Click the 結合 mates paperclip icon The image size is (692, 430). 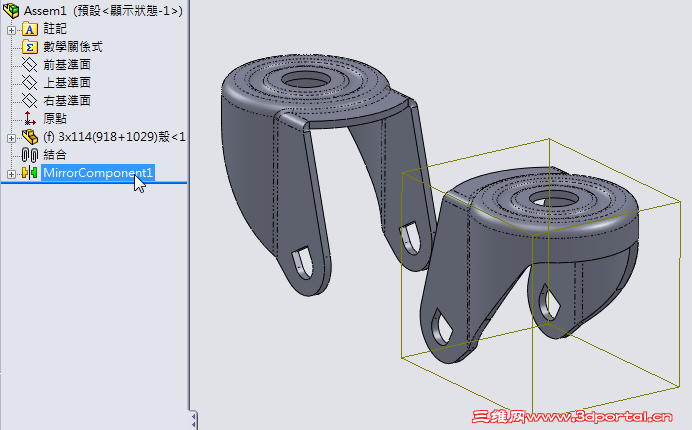click(x=30, y=155)
